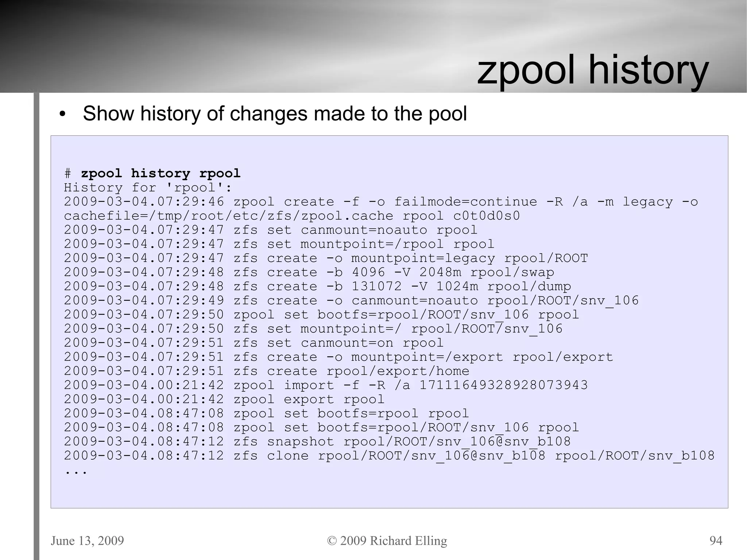Click the line "History for 'rpool':"
Viewport: 747px width, 560px height.
(148, 188)
